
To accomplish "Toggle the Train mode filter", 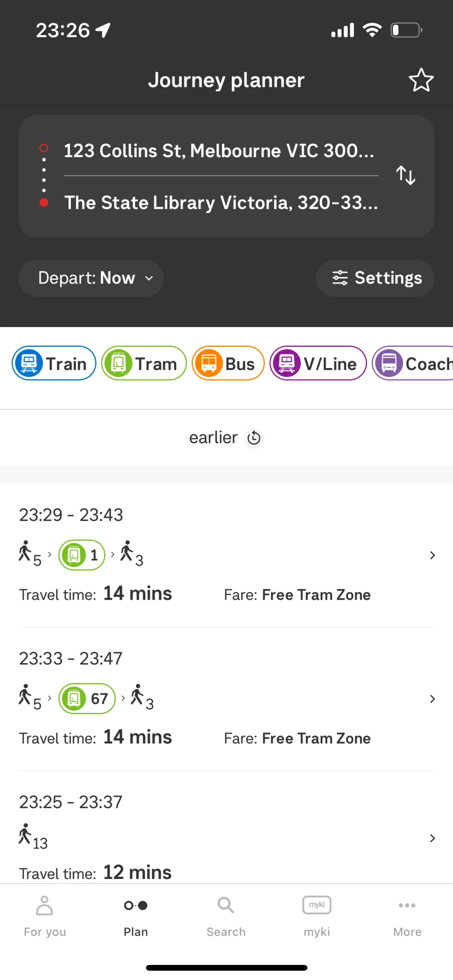I will 54,364.
